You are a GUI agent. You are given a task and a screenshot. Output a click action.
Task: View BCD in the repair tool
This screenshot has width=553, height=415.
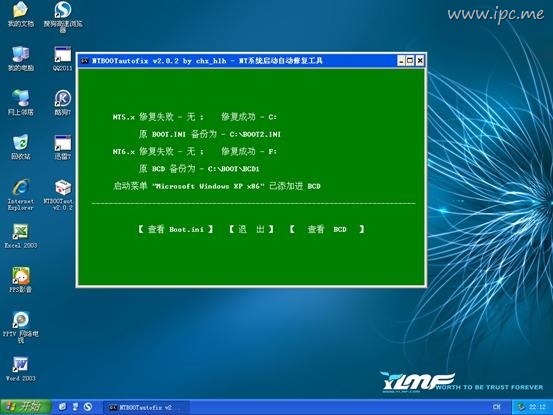click(x=327, y=230)
